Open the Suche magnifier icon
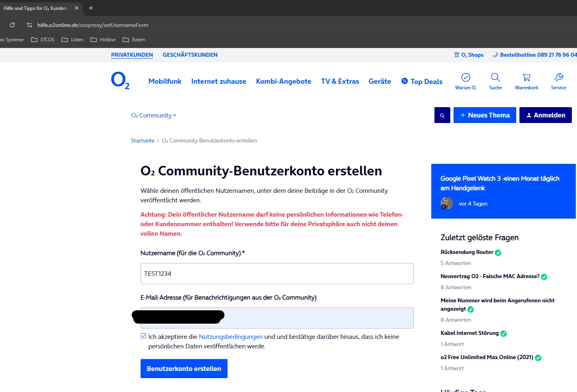The height and width of the screenshot is (392, 577). point(495,77)
